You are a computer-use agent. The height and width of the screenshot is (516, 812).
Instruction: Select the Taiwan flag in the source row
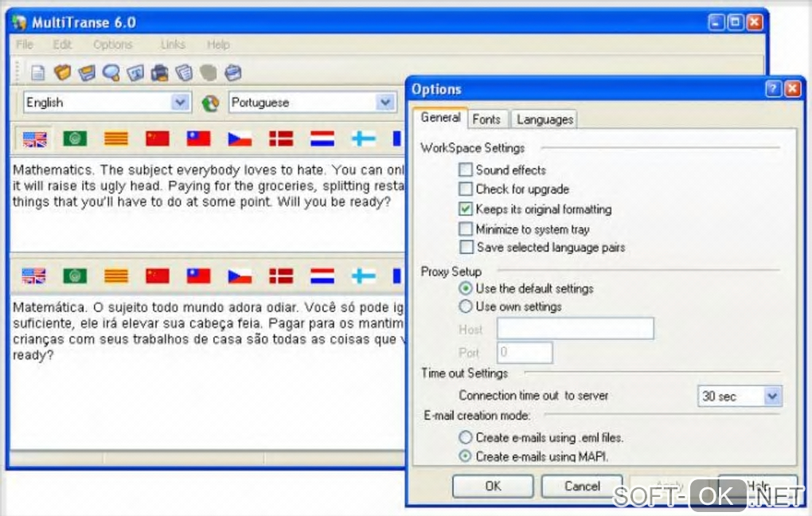click(x=198, y=139)
